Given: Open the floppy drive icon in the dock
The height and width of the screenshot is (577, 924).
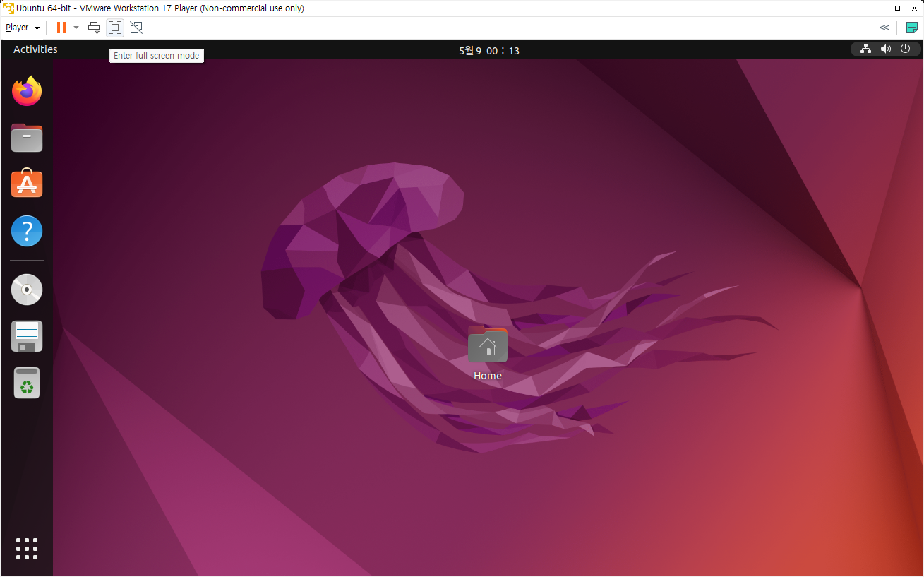Looking at the screenshot, I should pos(27,336).
